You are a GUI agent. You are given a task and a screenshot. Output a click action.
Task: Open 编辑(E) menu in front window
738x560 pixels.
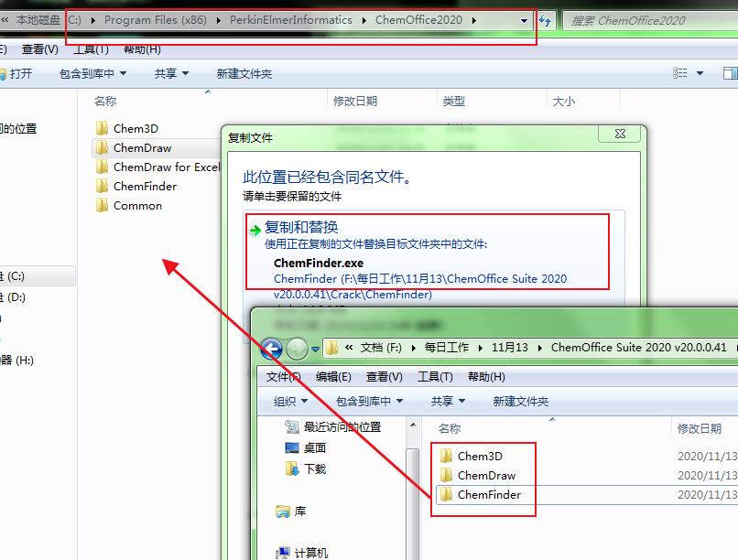pyautogui.click(x=333, y=377)
